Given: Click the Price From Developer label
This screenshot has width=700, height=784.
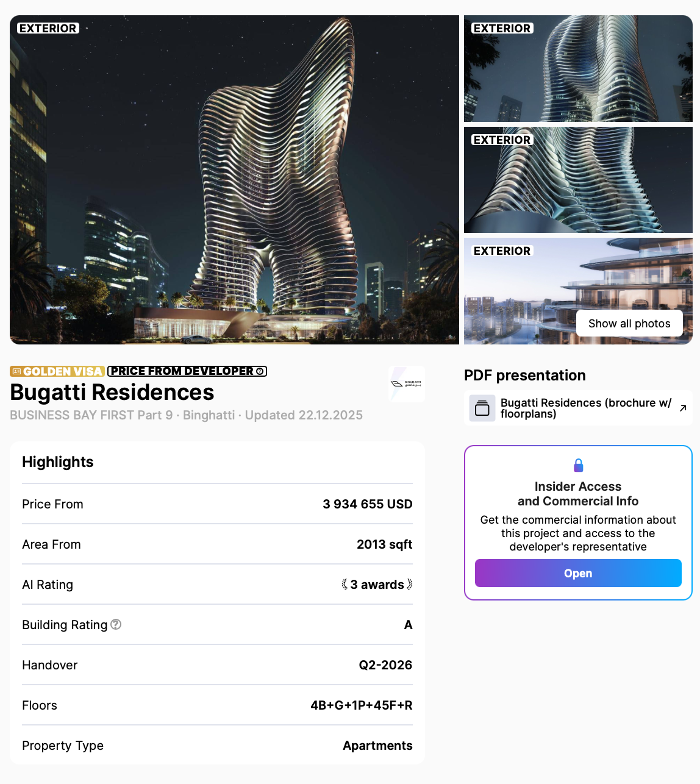Looking at the screenshot, I should point(182,371).
